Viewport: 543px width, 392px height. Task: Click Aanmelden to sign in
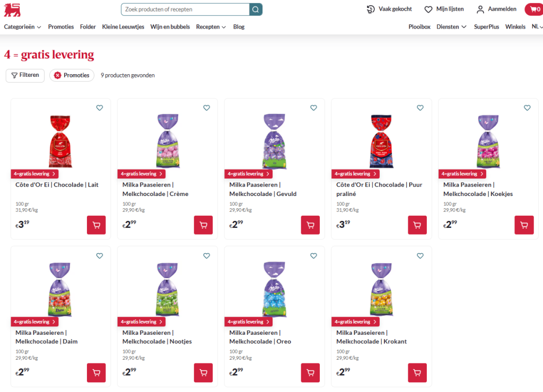point(496,10)
